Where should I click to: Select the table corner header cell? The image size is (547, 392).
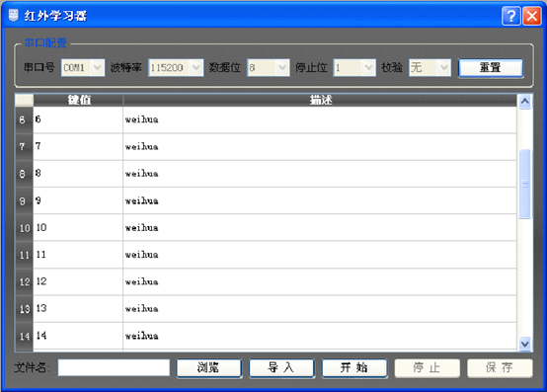(x=24, y=100)
